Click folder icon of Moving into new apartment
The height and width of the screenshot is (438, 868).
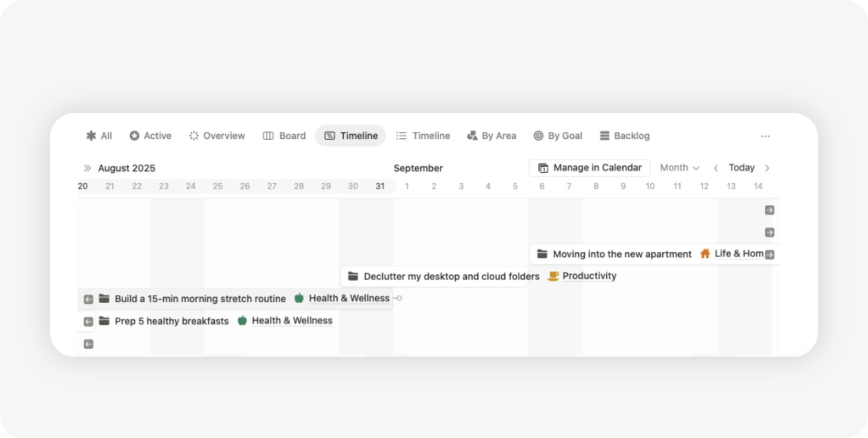[542, 254]
